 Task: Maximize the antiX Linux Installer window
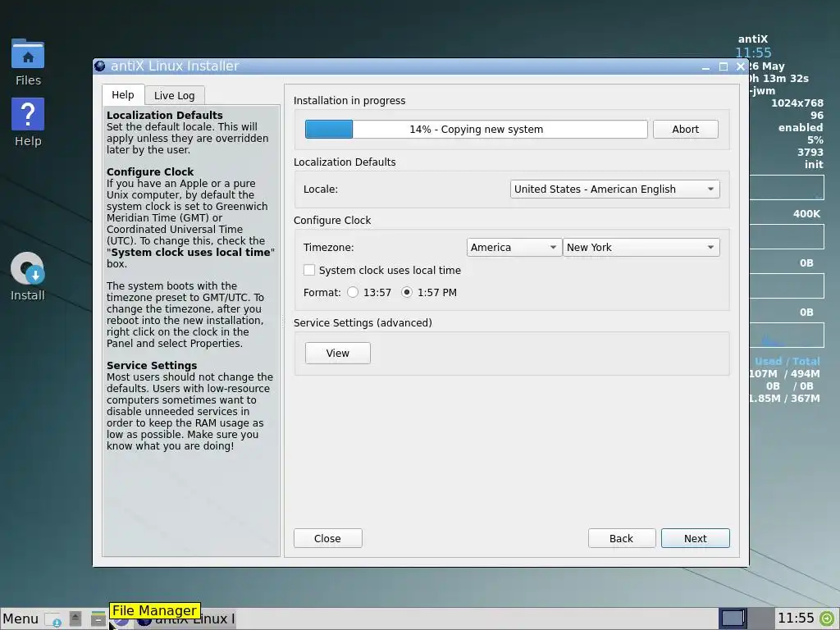click(724, 66)
